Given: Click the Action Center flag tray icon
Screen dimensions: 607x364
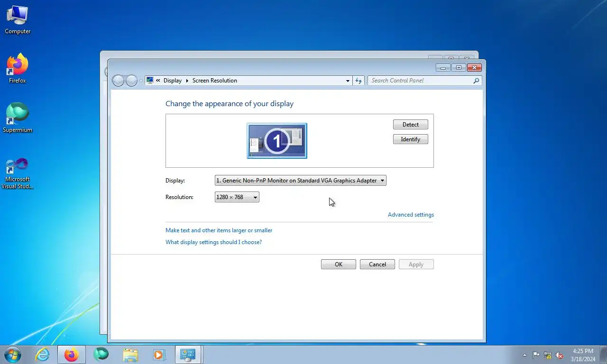Looking at the screenshot, I should (536, 355).
